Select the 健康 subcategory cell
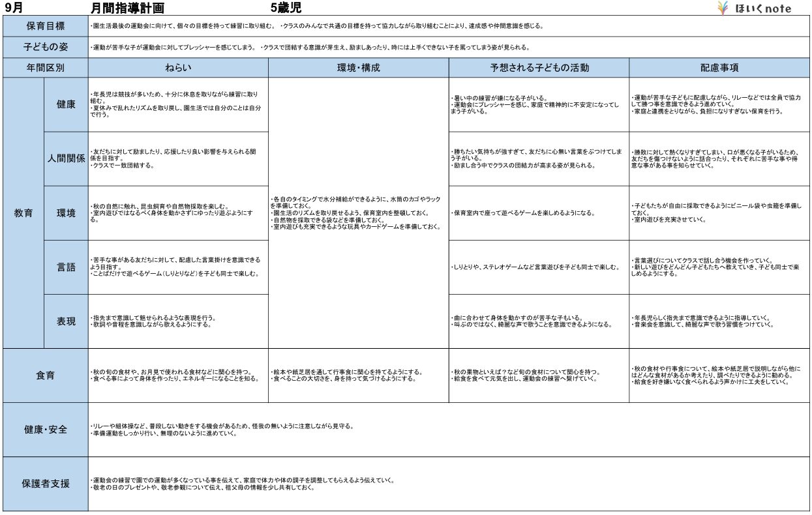 (66, 104)
